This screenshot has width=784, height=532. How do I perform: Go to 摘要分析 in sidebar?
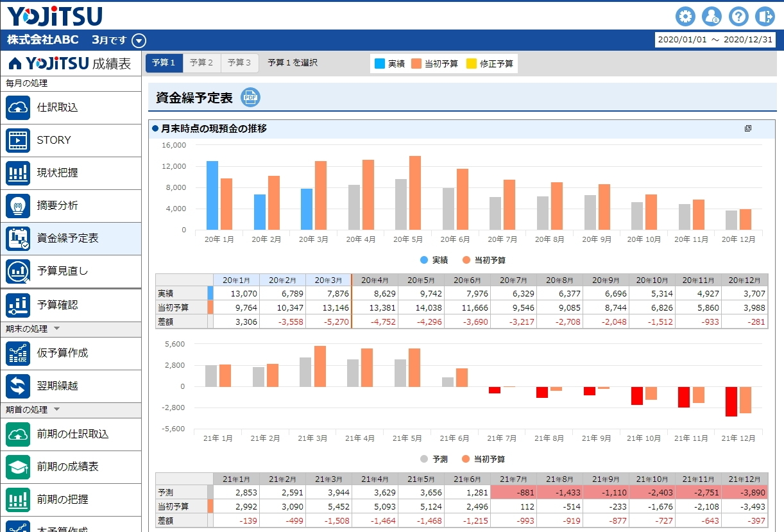tap(71, 206)
